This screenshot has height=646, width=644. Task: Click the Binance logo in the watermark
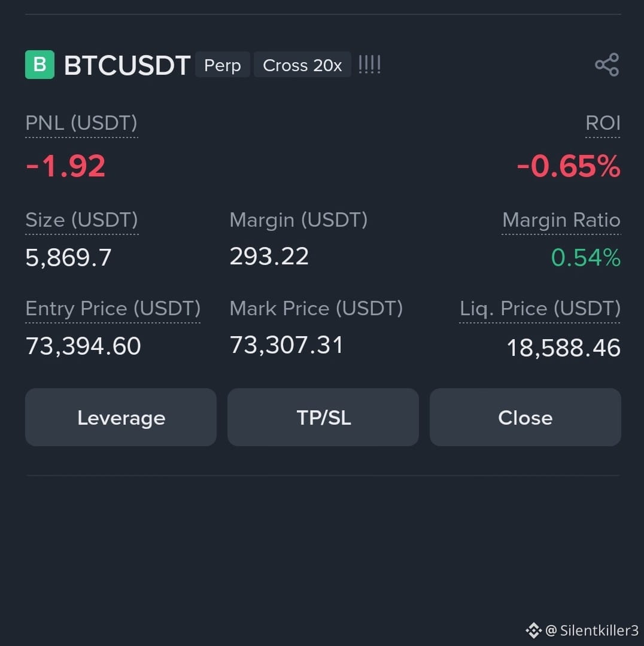[x=533, y=630]
